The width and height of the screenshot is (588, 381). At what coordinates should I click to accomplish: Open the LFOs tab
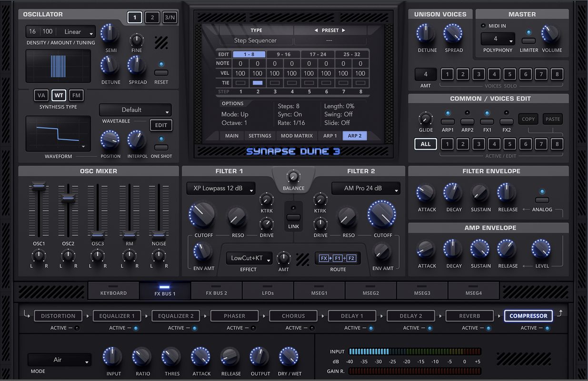tap(268, 291)
